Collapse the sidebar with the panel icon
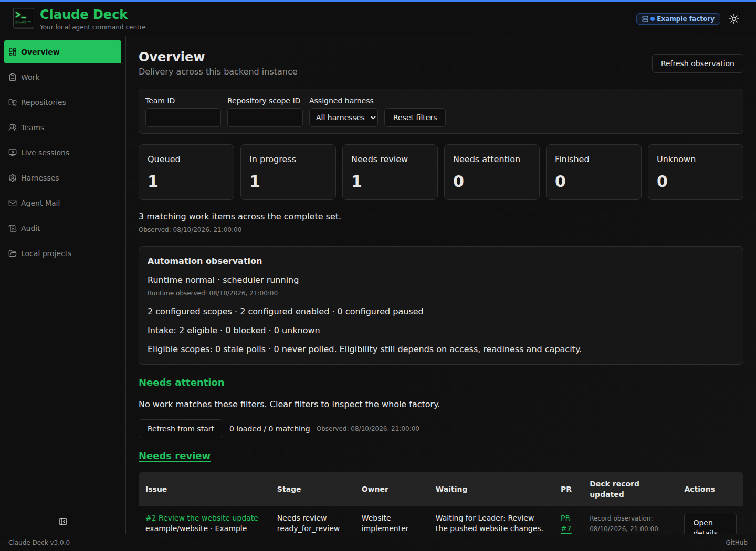 click(x=63, y=522)
